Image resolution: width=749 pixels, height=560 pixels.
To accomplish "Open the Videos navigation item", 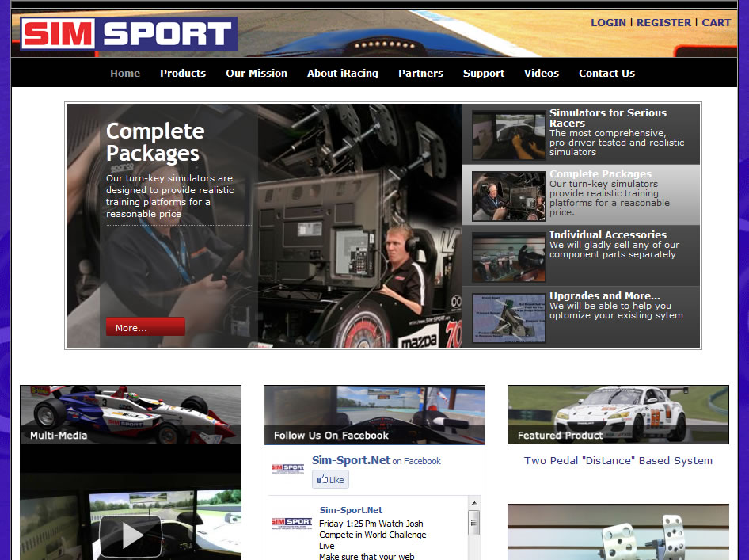I will click(x=541, y=74).
